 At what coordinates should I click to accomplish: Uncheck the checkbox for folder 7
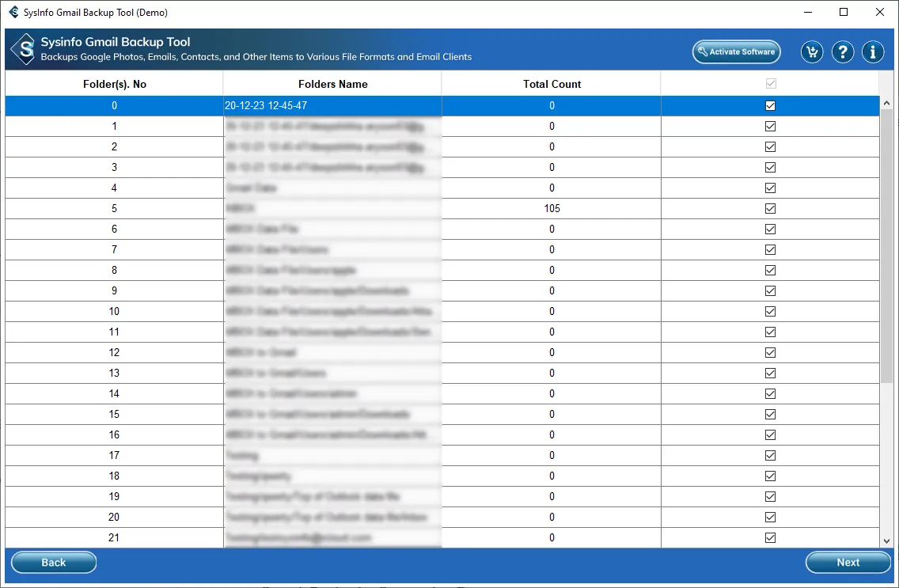(771, 250)
